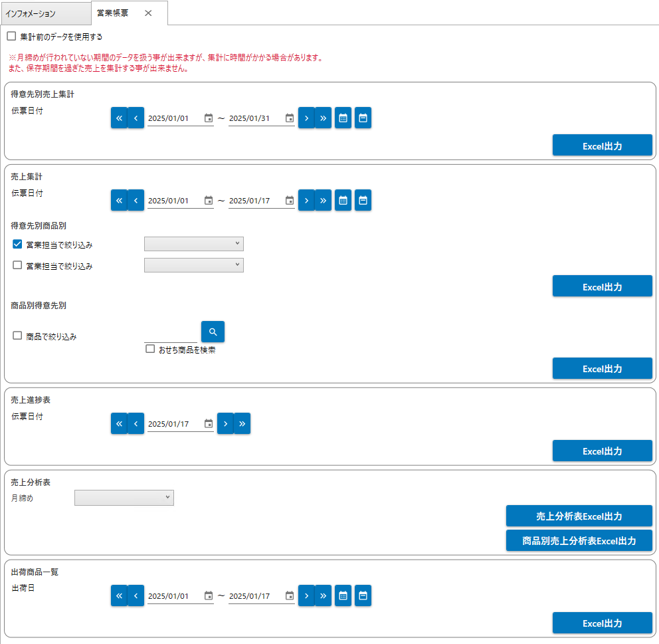
Task: Focus 売上進捗表 date field
Action: pos(175,424)
